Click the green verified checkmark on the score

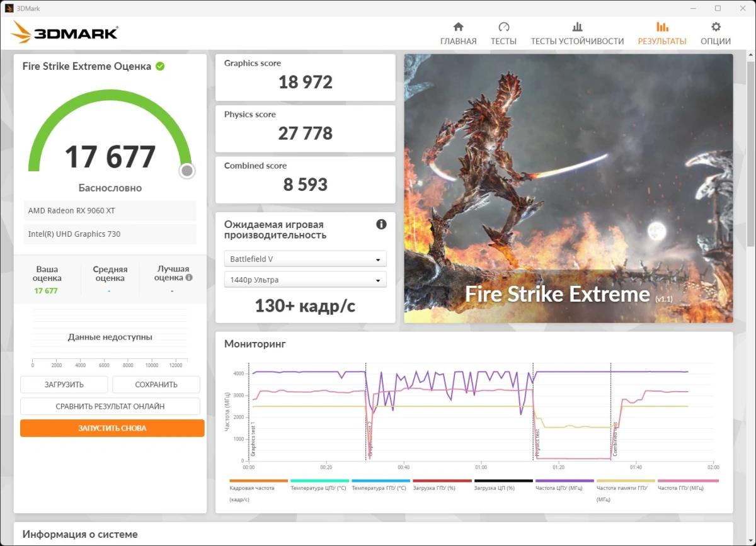tap(160, 65)
